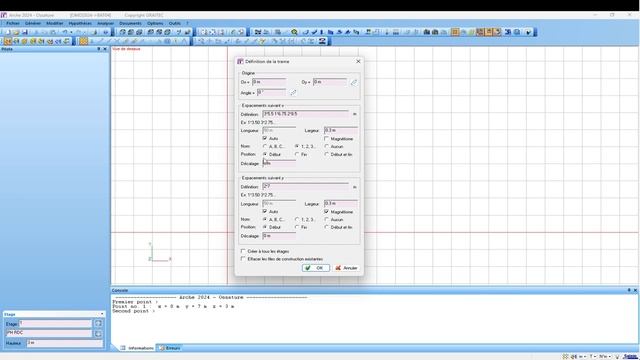Select Début et fin for y spacings
Screen dimensions: 640x360
[327, 227]
